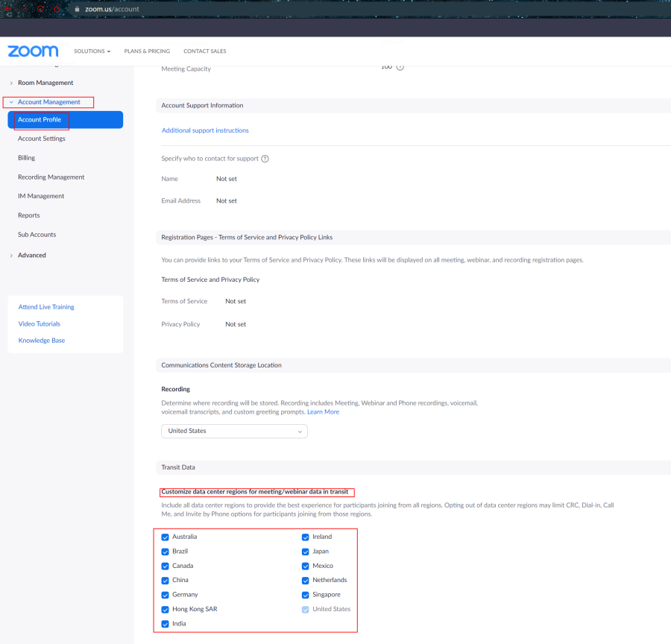Uncheck the China data center checkbox

(x=166, y=581)
